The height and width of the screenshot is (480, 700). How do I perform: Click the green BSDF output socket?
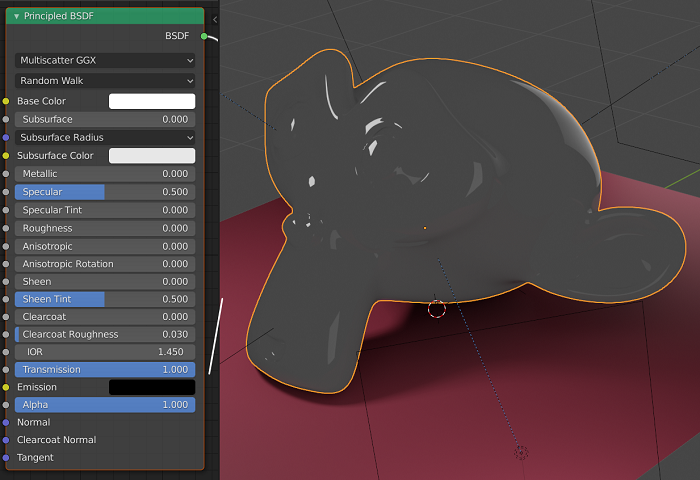click(204, 36)
